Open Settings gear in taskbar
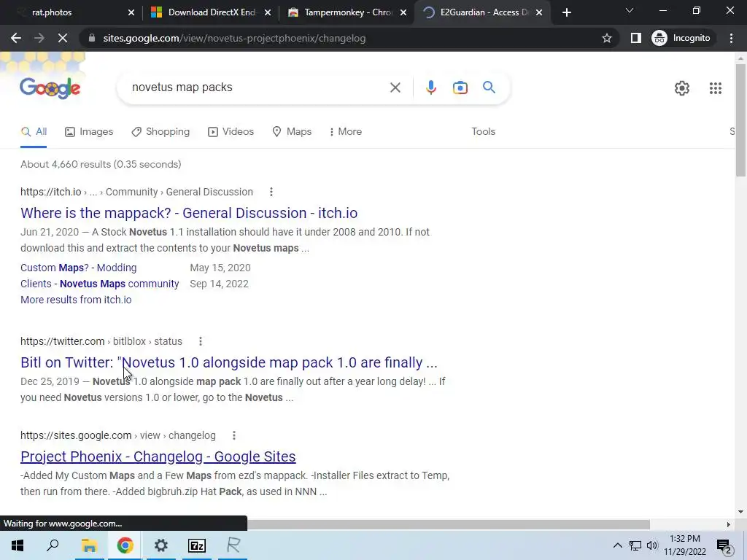The height and width of the screenshot is (560, 747). pos(161,545)
